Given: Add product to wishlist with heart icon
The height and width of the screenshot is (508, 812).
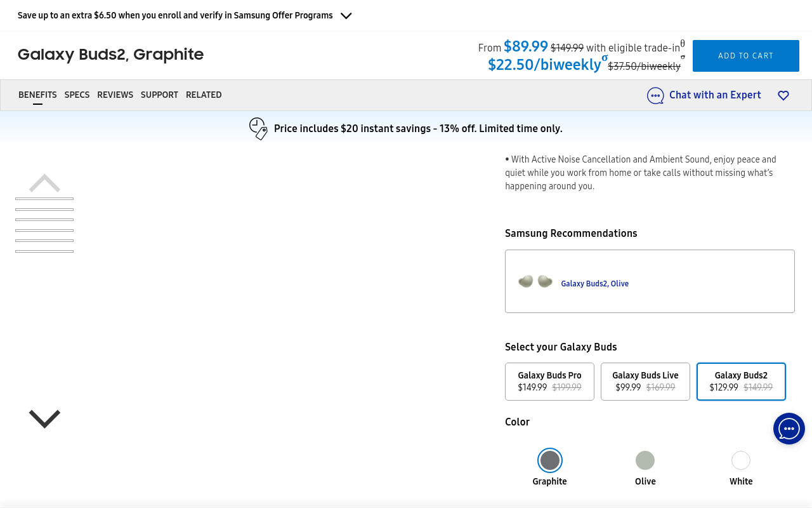Looking at the screenshot, I should [x=783, y=95].
